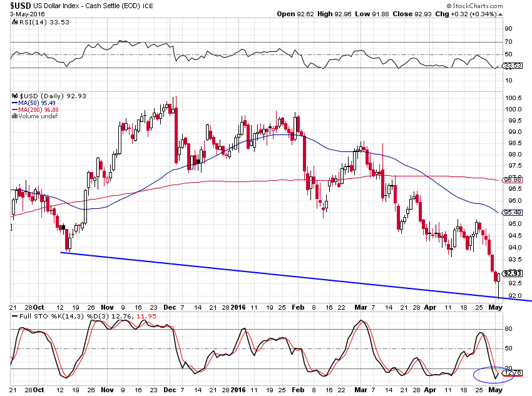Click the $USD candlestick legend icon
532x396 pixels.
point(16,95)
